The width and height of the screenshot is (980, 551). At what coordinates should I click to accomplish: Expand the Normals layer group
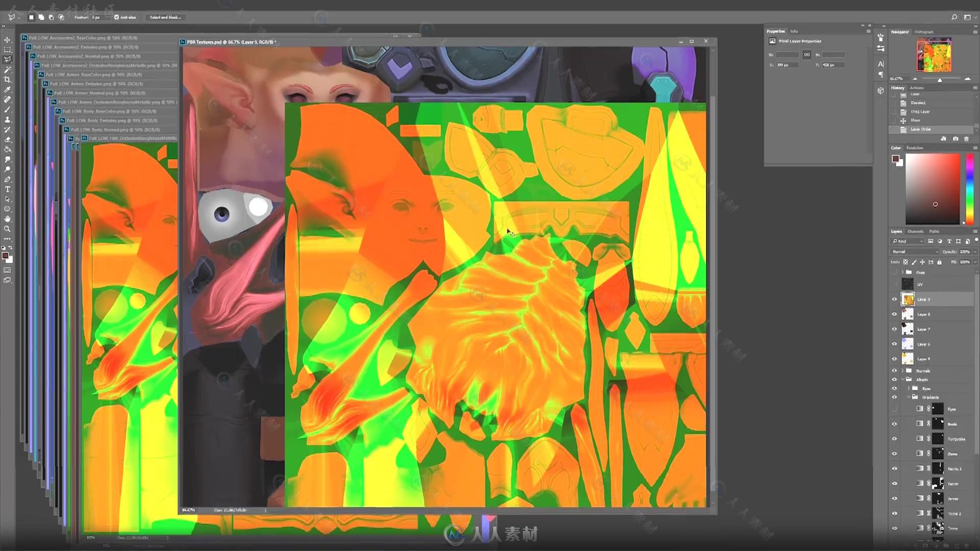[x=902, y=371]
